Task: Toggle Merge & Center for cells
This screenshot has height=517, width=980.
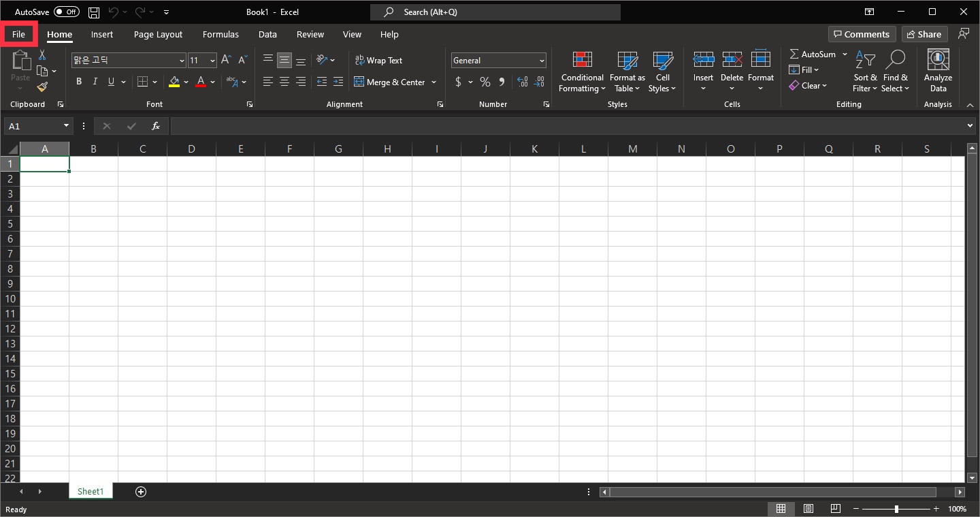Action: [389, 82]
